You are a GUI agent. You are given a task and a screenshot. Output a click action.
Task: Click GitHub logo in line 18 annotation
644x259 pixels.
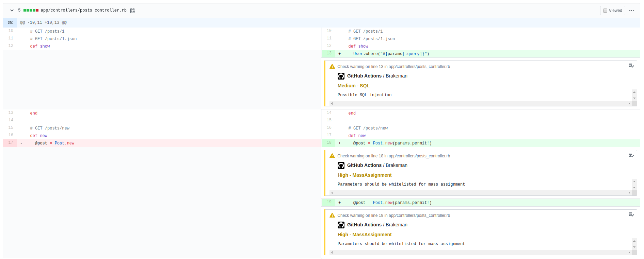tap(341, 166)
